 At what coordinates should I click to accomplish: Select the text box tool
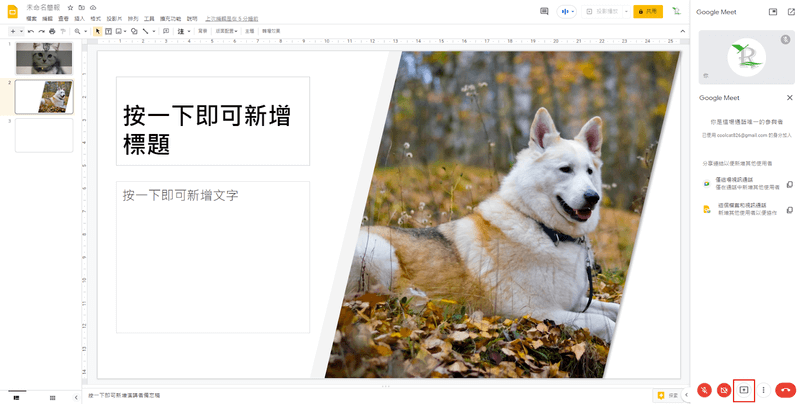point(108,31)
